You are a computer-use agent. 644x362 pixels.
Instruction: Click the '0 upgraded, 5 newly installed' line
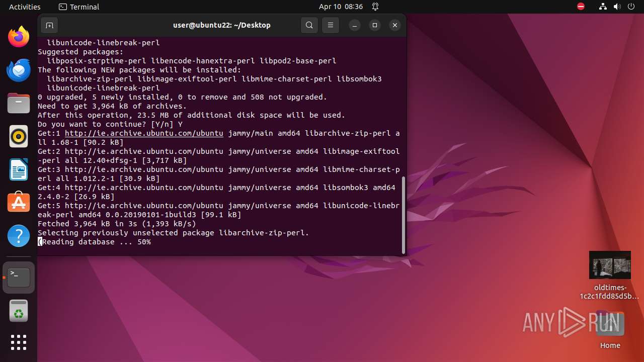pos(182,97)
